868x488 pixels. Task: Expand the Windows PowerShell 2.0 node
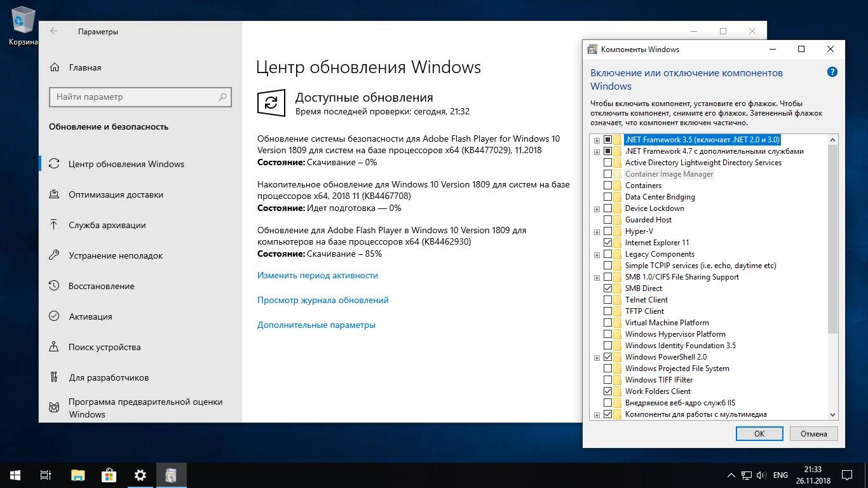pyautogui.click(x=597, y=357)
